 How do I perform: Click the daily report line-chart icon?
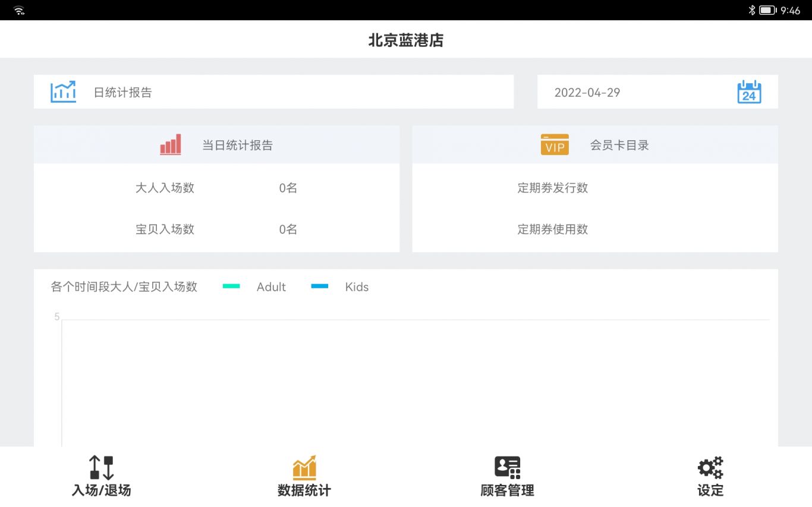pyautogui.click(x=63, y=92)
